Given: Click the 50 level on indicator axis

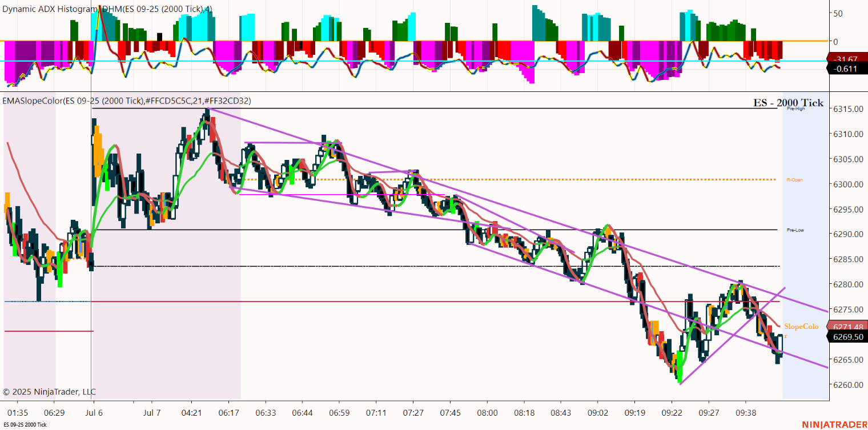Looking at the screenshot, I should click(x=839, y=13).
